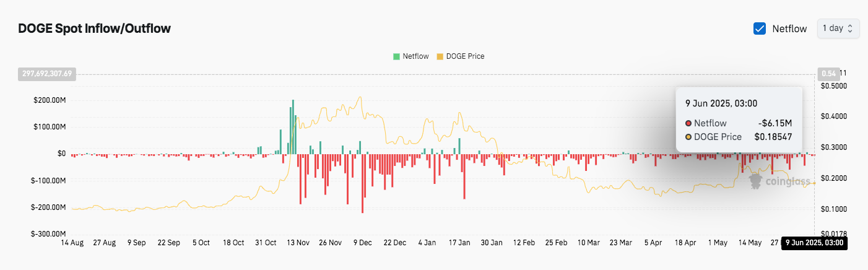This screenshot has height=270, width=868.
Task: Select the 17 Jan date on the axis
Action: [459, 243]
